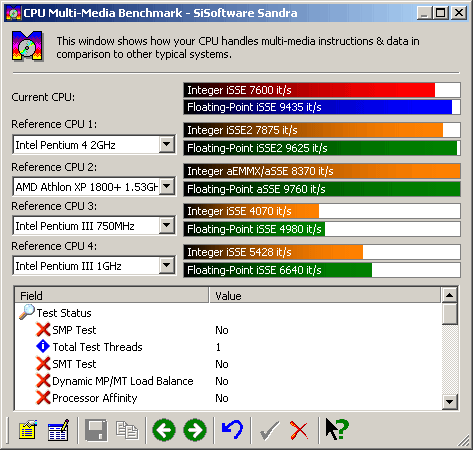
Task: Click the grayed floppy disk save icon
Action: (x=96, y=430)
